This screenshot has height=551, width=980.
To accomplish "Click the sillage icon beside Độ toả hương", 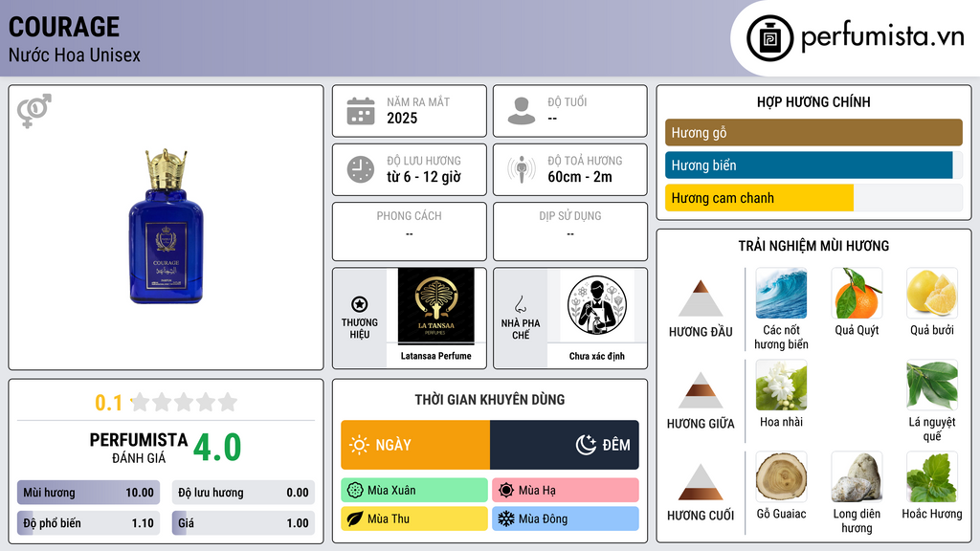I will pyautogui.click(x=522, y=169).
